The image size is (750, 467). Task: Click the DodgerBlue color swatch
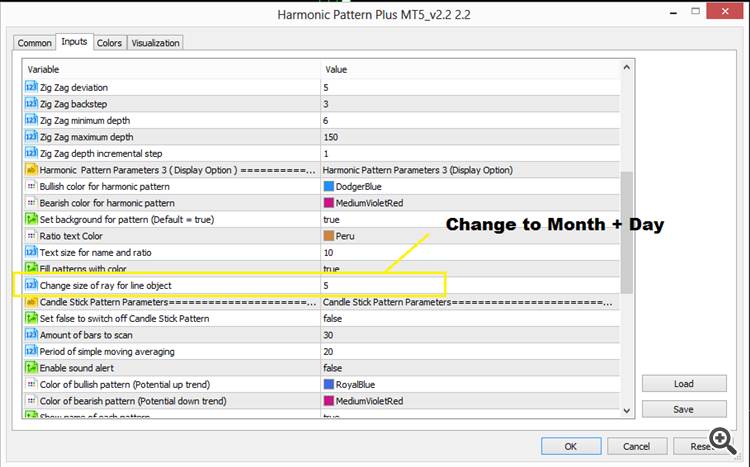coord(329,186)
